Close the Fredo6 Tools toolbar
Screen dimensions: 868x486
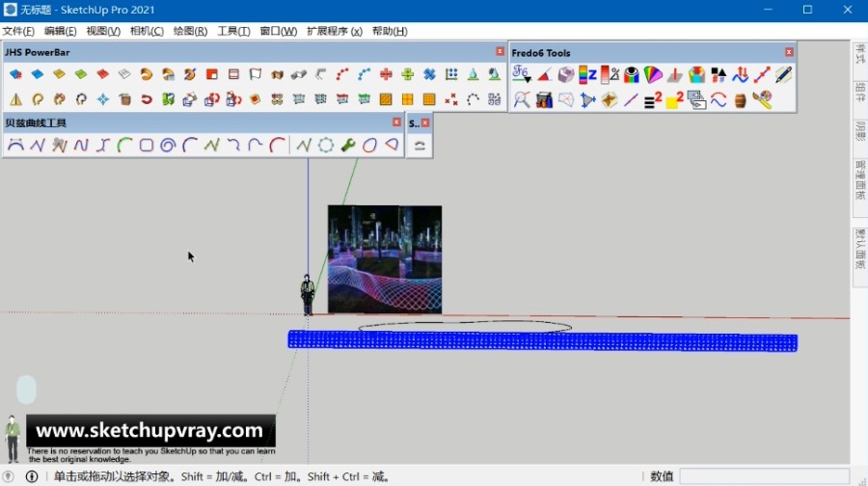coord(789,52)
